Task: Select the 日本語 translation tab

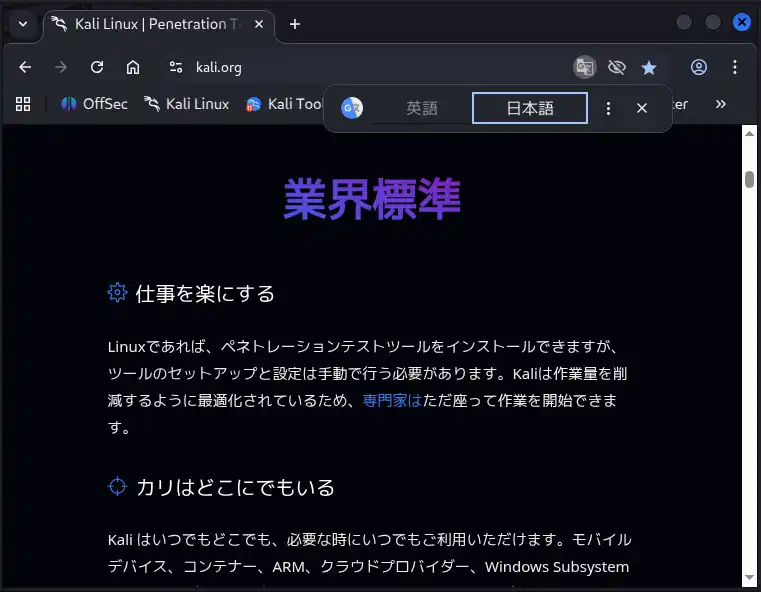Action: click(530, 108)
